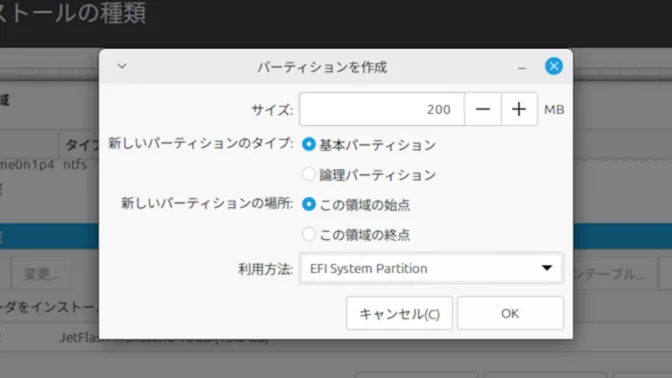The height and width of the screenshot is (378, 672).
Task: Increase partition size with plus button
Action: point(519,109)
